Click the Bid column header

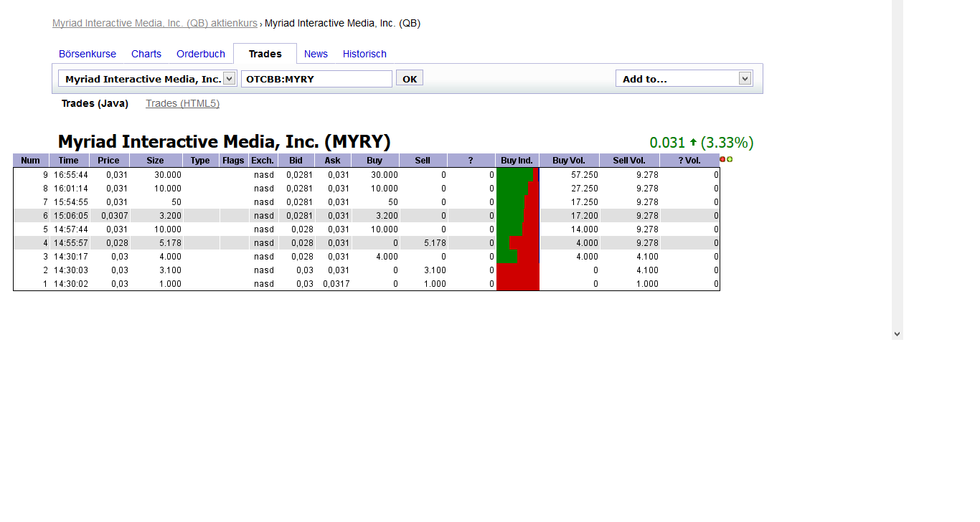point(296,161)
